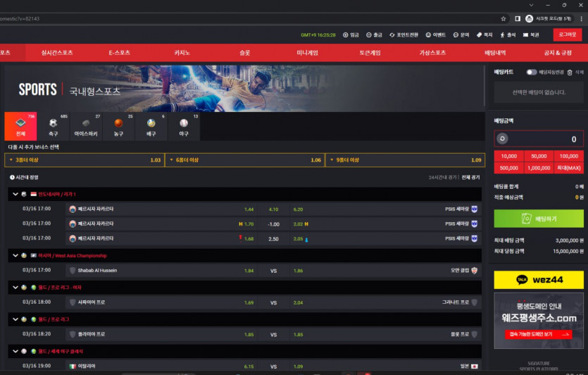Viewport: 588px width, 375px height.
Task: Click the 로그아웃 logout button
Action: pyautogui.click(x=568, y=35)
